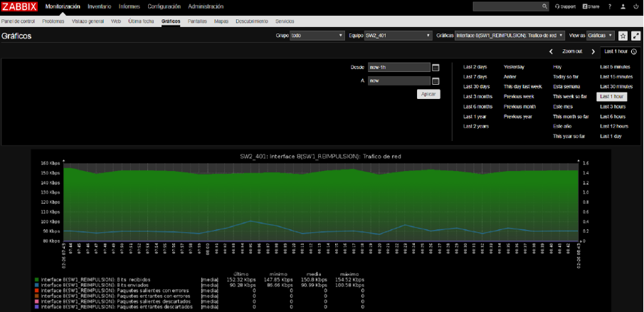This screenshot has width=644, height=312.
Task: Toggle fullscreen mode icon
Action: click(635, 36)
